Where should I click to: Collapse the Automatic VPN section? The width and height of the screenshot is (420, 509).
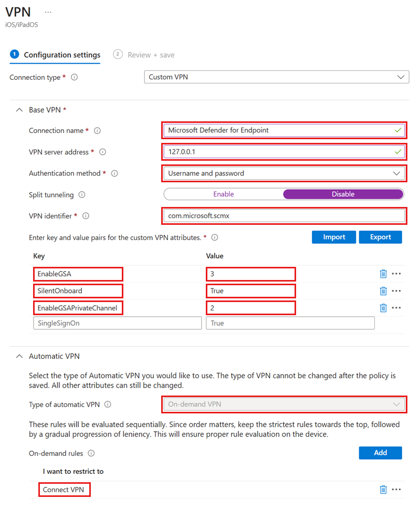19,356
